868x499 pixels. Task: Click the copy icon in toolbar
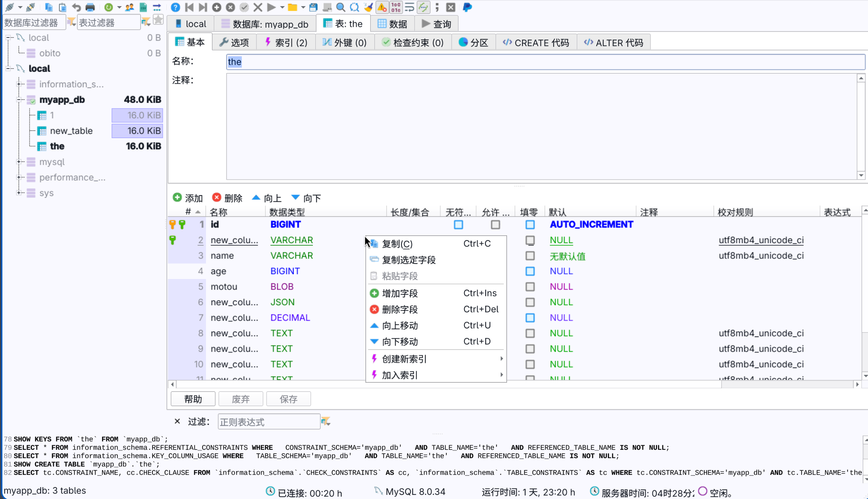(x=49, y=7)
